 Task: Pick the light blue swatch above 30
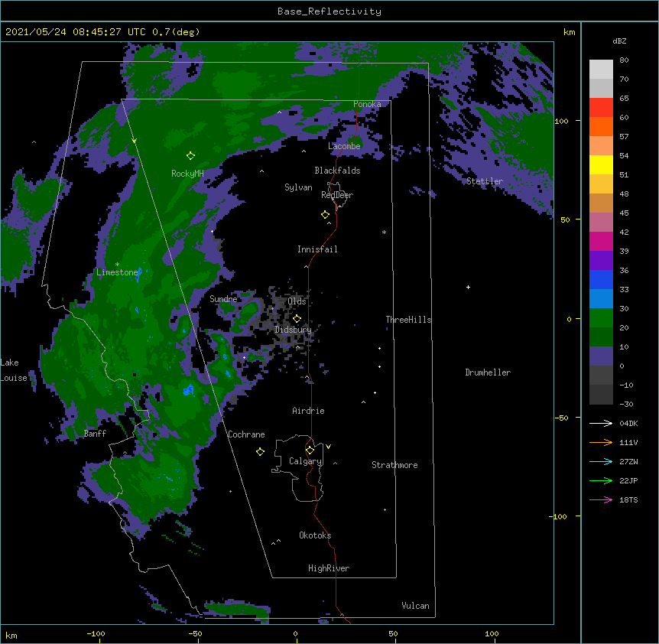[601, 298]
